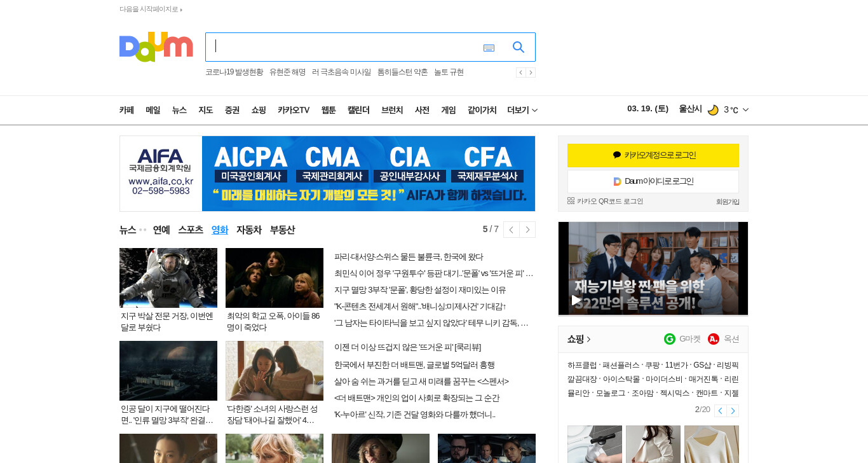The height and width of the screenshot is (463, 868).
Task: Click shopping link 마이더스비
Action: pyautogui.click(x=664, y=379)
